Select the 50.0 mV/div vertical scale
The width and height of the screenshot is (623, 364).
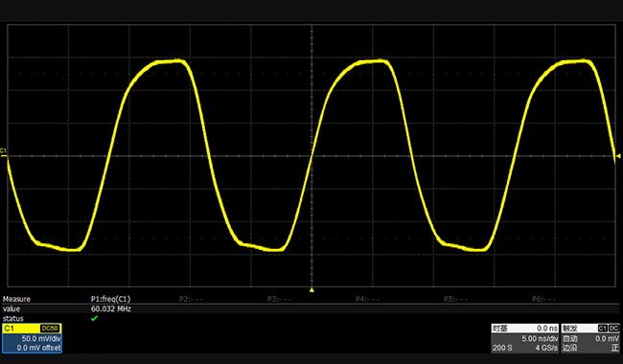click(41, 338)
